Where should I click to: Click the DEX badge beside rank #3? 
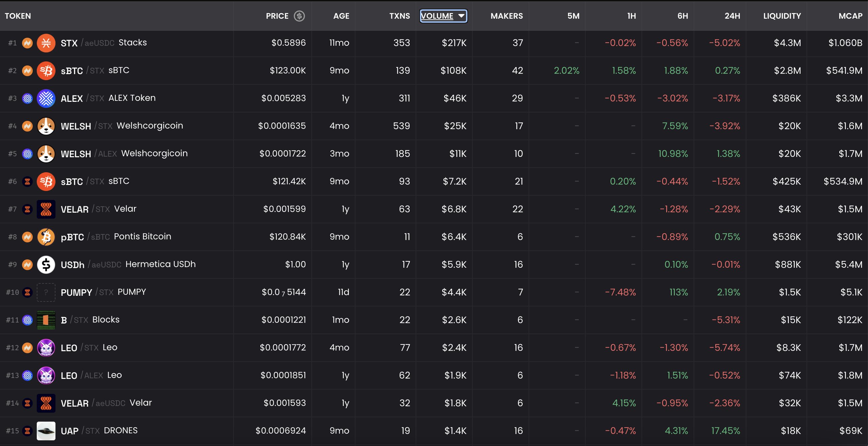coord(27,98)
